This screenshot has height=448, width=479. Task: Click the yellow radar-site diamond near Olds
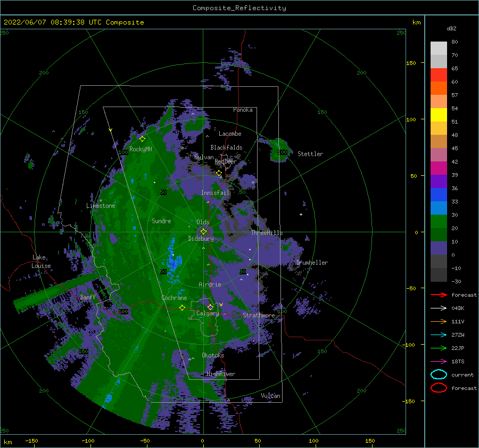coord(203,232)
